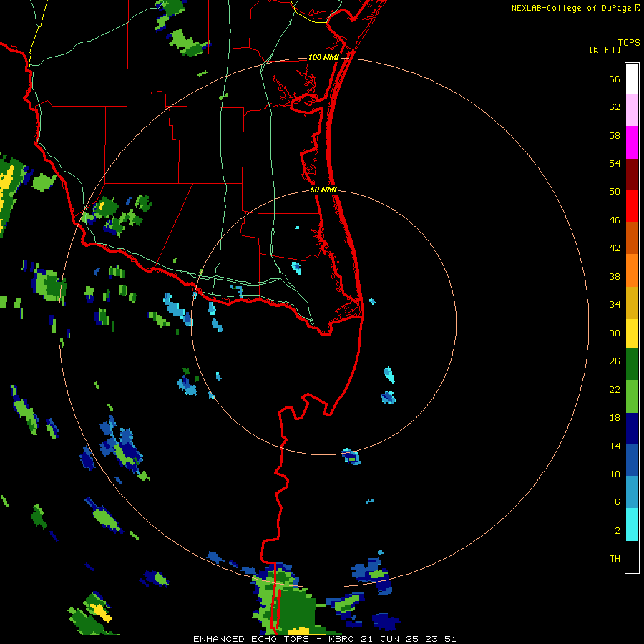Click the 14 scale label
The height and width of the screenshot is (644, 644).
click(x=615, y=446)
